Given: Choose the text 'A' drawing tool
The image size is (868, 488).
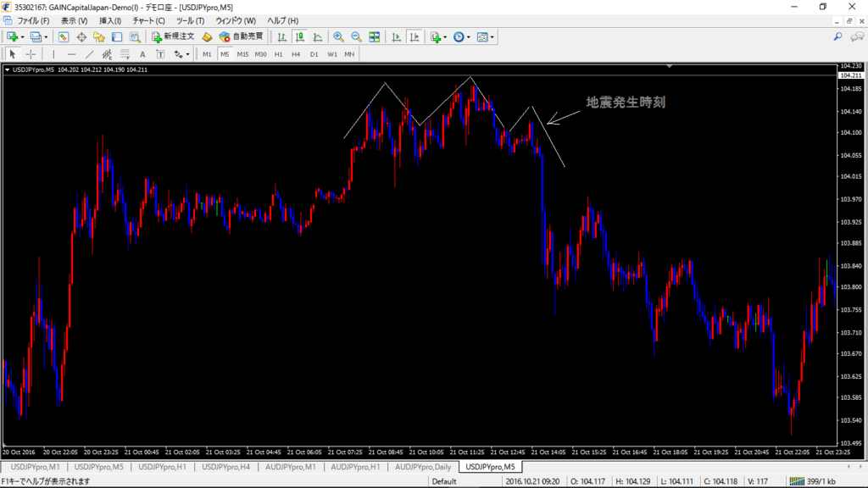Looking at the screenshot, I should [142, 54].
